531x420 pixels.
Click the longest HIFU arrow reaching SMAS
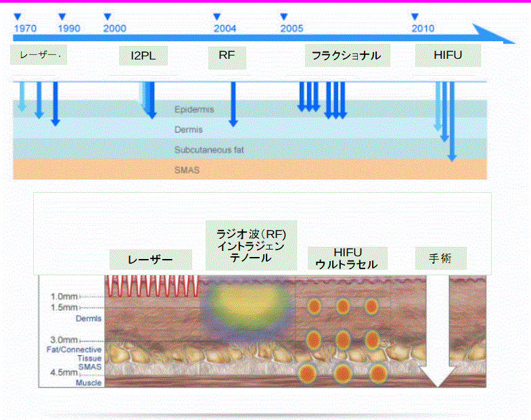click(x=452, y=122)
